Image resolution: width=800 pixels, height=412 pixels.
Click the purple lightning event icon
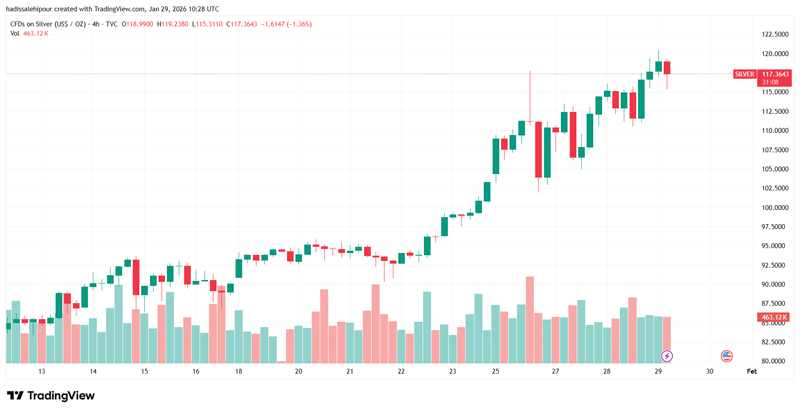(x=668, y=355)
